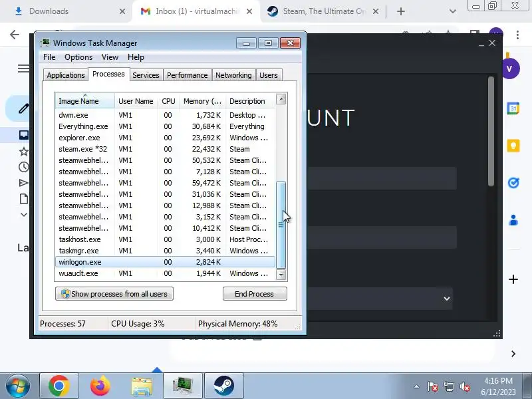532x399 pixels.
Task: Launch Firefox from the taskbar
Action: point(100,386)
